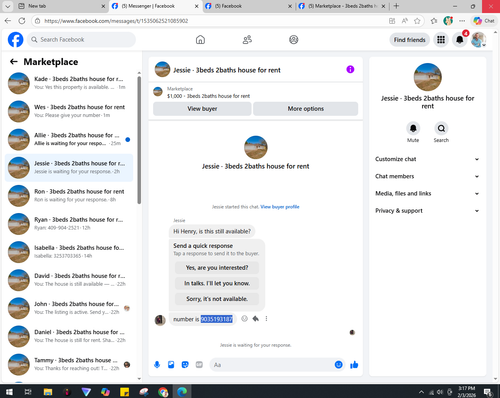Open the Ron conversation

click(x=69, y=196)
